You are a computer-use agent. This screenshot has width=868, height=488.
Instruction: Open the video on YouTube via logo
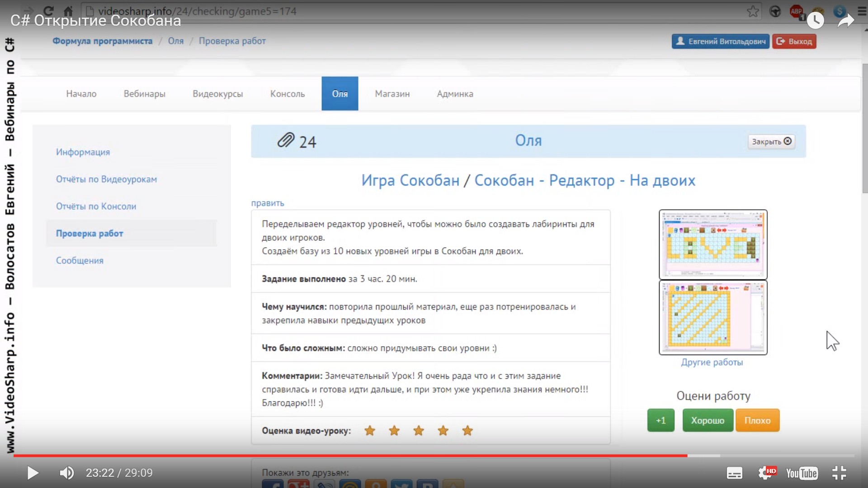coord(802,473)
